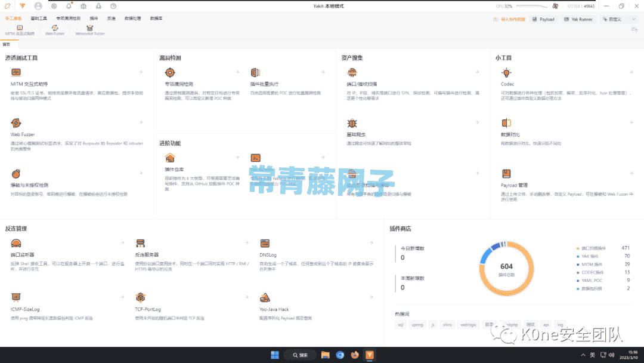Click the Firefox icon in the taskbar
This screenshot has width=644, height=363.
(x=355, y=355)
